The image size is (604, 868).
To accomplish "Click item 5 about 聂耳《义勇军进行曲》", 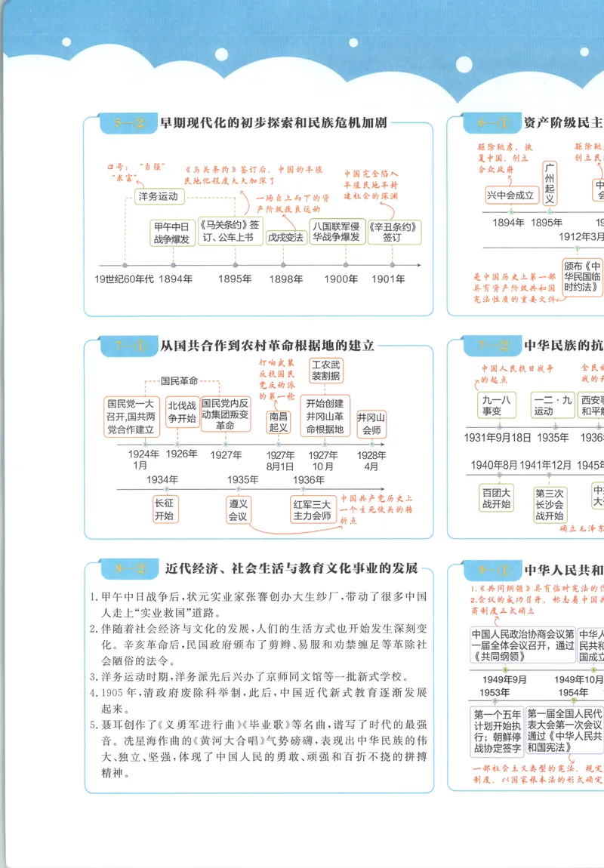I will (258, 749).
